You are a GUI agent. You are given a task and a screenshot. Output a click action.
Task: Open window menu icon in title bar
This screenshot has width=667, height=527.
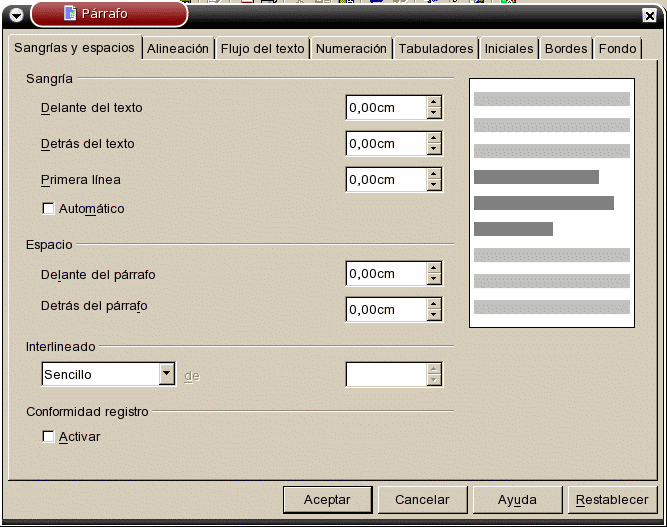point(15,14)
